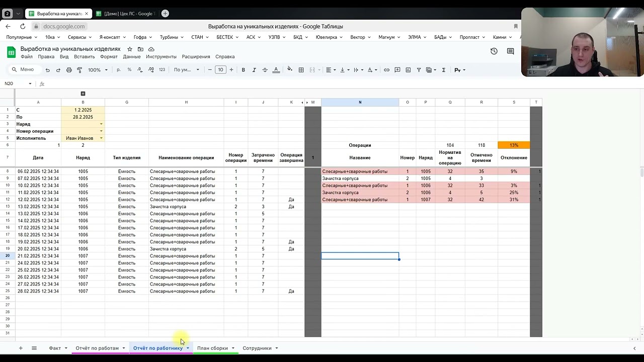Click the Insert comment icon

click(x=397, y=70)
